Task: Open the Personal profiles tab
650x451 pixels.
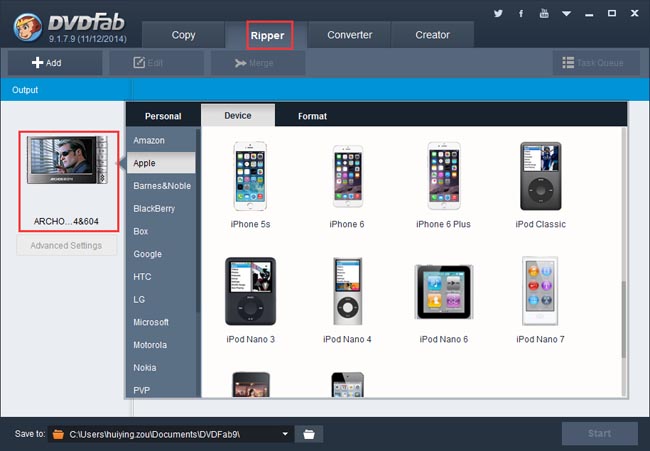Action: tap(163, 116)
